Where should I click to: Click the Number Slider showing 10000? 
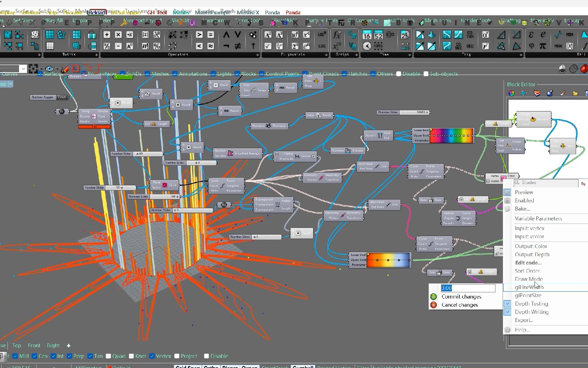tap(403, 112)
